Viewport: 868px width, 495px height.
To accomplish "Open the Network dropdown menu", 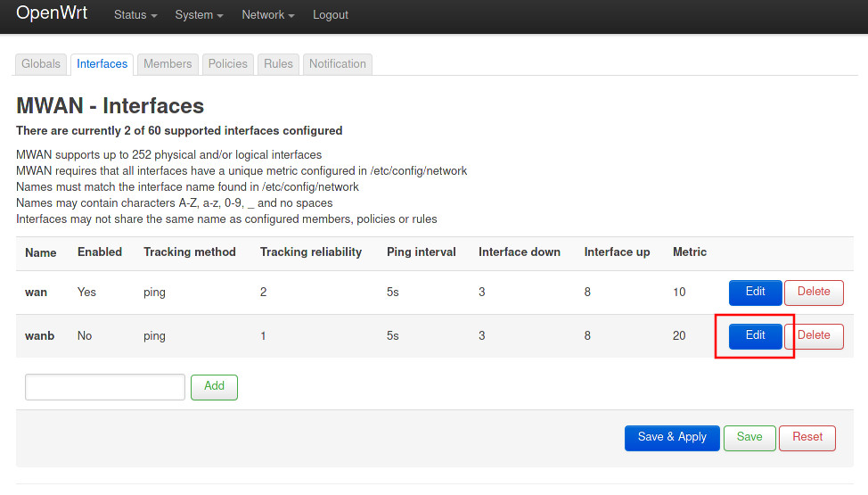I will click(x=267, y=15).
